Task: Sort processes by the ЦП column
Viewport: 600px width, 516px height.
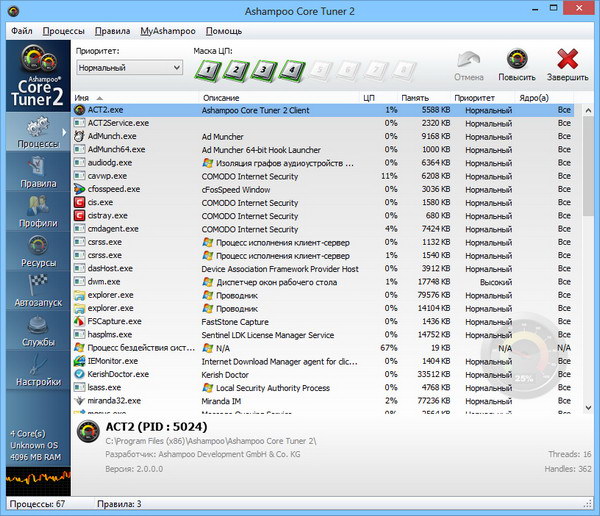Action: [368, 97]
